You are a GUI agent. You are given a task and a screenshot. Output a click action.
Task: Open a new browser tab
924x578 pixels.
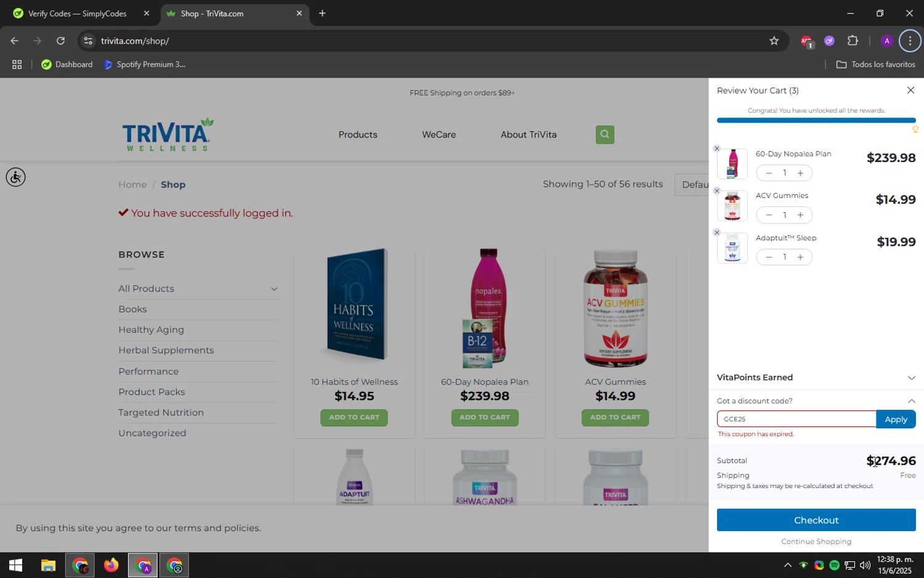click(322, 13)
